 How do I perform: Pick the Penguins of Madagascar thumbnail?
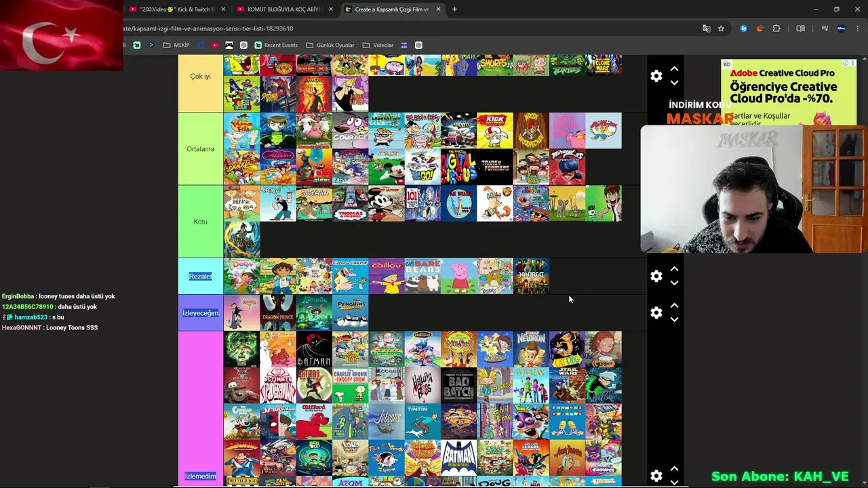[x=351, y=313]
